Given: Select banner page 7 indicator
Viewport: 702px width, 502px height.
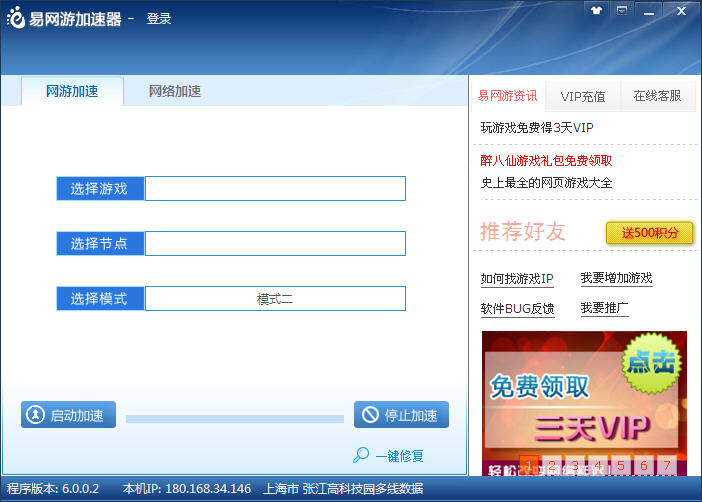Looking at the screenshot, I should 667,466.
